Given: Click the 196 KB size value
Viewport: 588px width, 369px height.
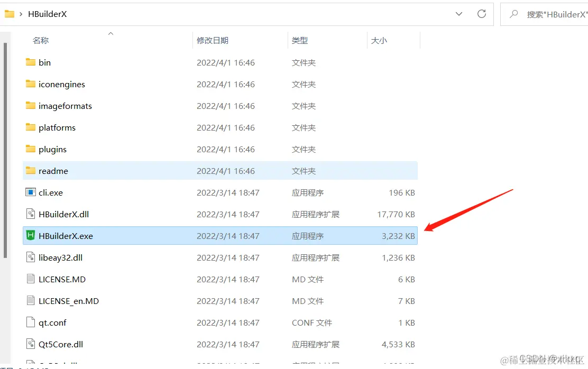Looking at the screenshot, I should (x=402, y=193).
